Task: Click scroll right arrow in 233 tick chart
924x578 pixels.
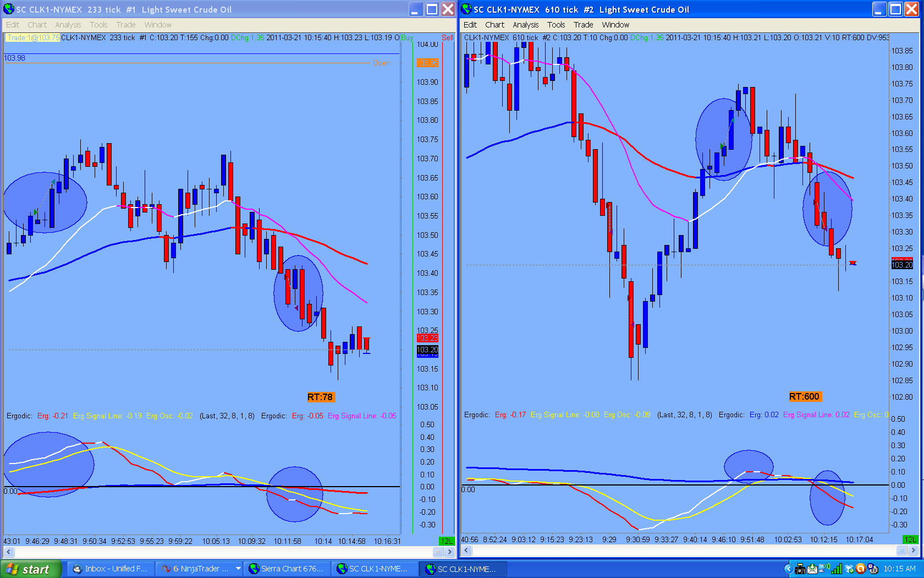Action: point(449,552)
